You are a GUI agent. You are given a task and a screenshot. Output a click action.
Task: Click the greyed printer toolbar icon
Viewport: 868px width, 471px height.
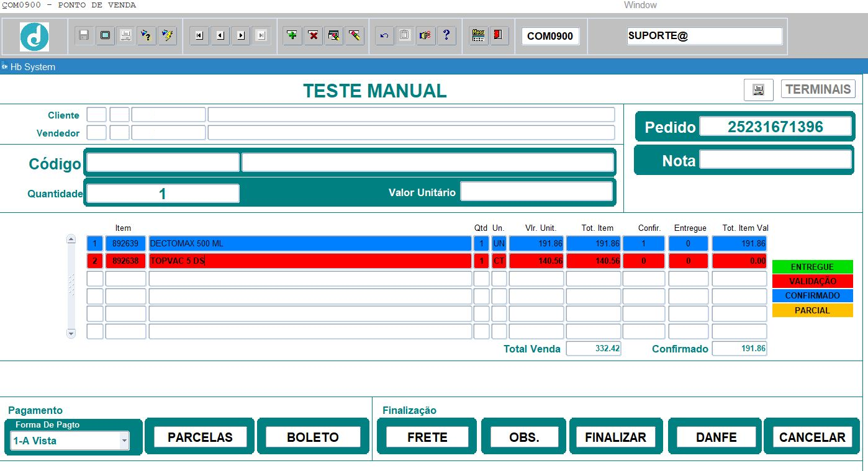tap(125, 35)
